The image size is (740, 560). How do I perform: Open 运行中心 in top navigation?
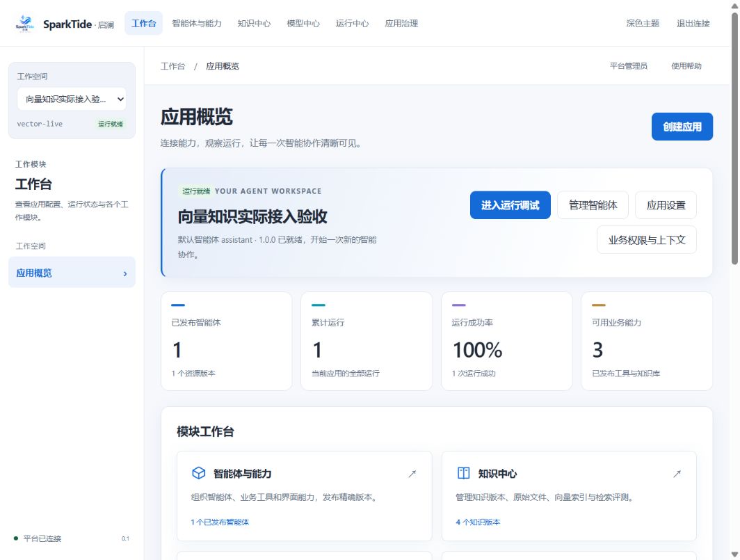click(352, 23)
